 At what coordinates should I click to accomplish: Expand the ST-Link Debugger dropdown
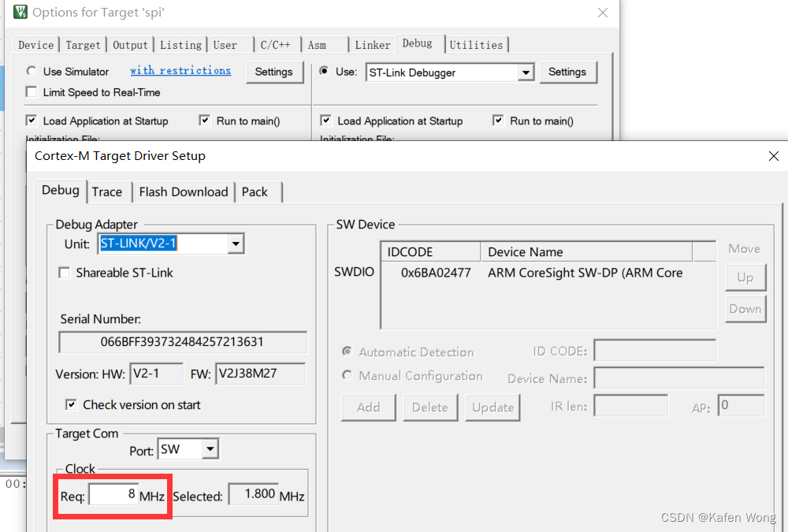tap(526, 73)
